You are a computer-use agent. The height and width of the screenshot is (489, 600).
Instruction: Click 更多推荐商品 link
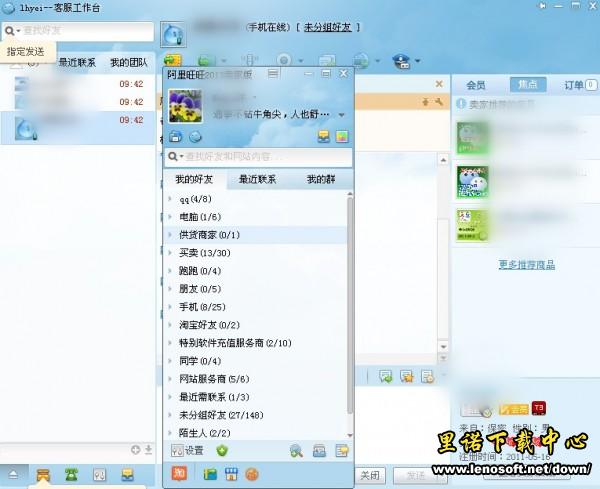pyautogui.click(x=527, y=265)
